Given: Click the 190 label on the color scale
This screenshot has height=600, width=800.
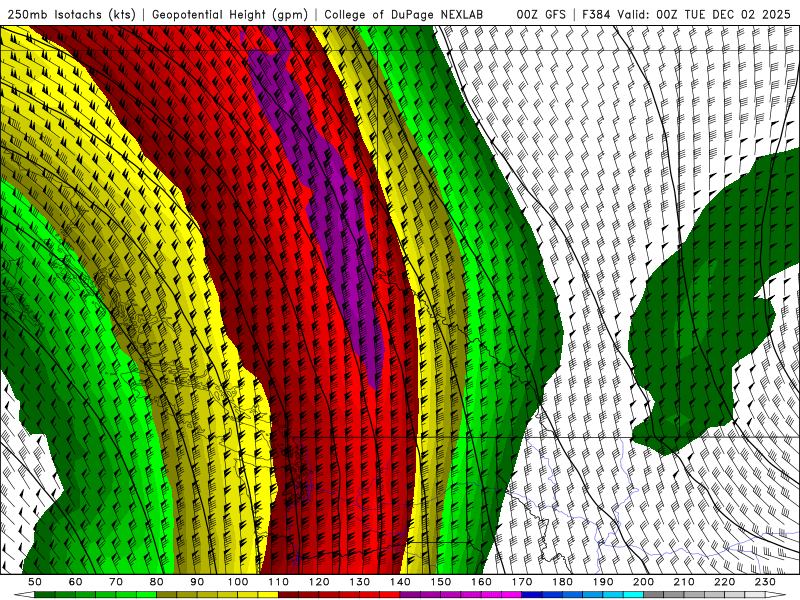Looking at the screenshot, I should tap(603, 582).
